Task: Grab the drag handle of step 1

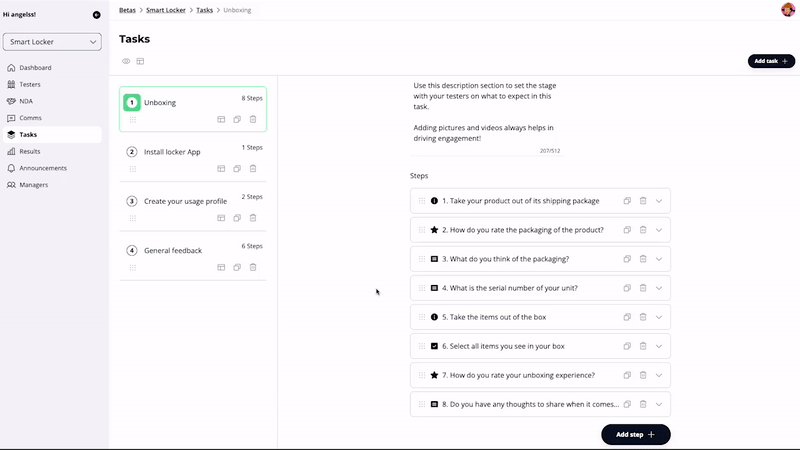Action: [x=422, y=201]
